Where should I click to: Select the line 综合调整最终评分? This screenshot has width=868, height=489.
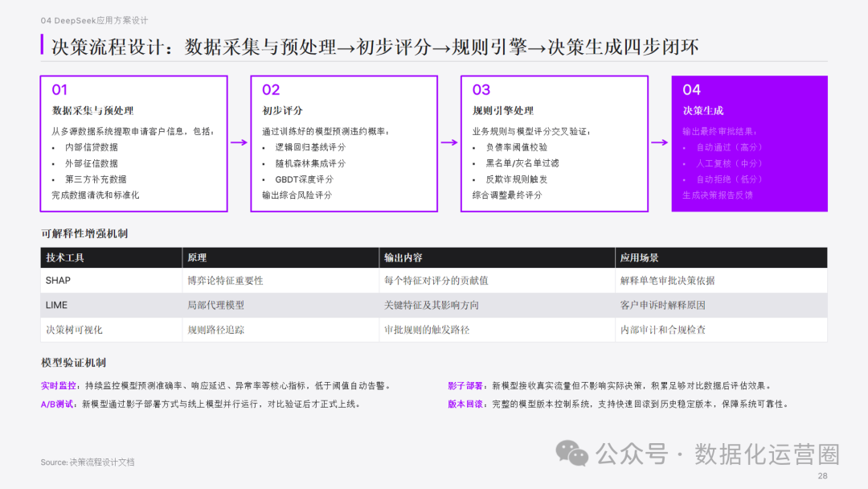tap(507, 195)
